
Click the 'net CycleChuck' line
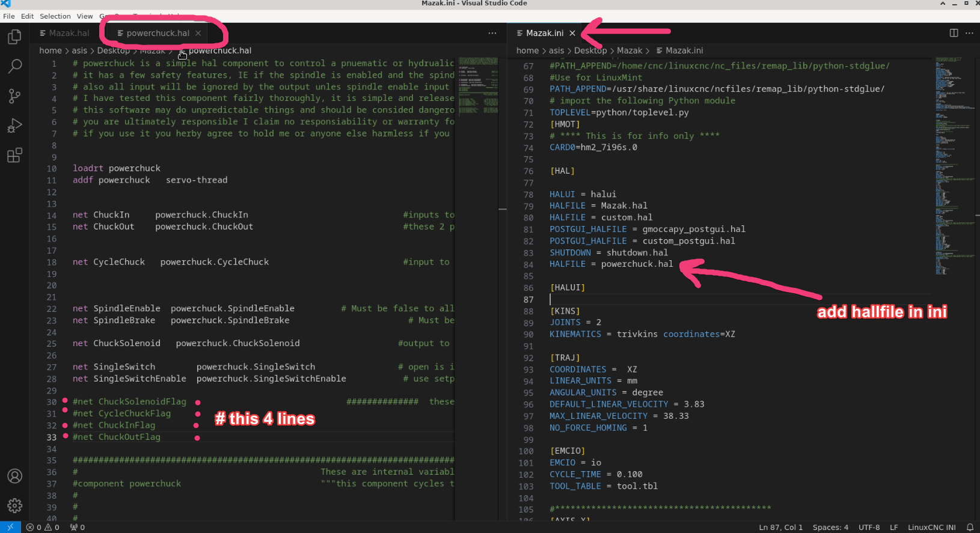point(170,262)
